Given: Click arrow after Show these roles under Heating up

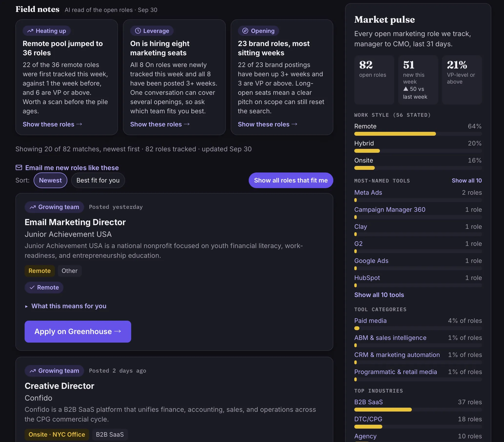Looking at the screenshot, I should (79, 124).
